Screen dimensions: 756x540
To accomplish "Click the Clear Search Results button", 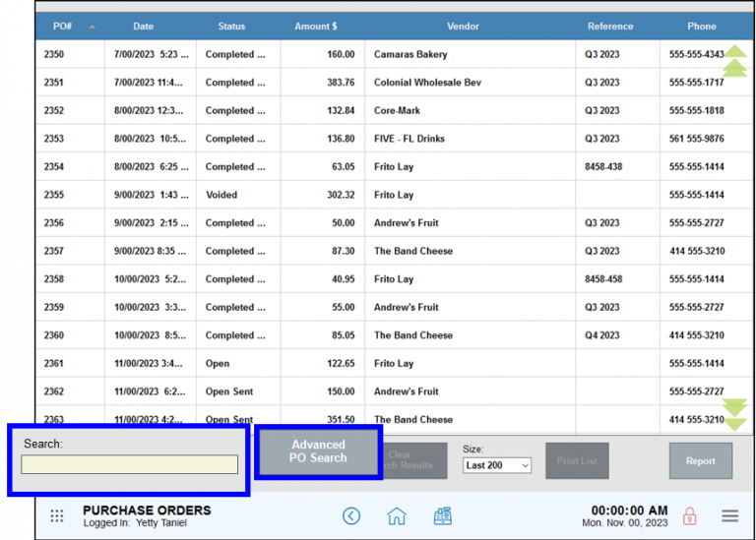I will point(415,460).
